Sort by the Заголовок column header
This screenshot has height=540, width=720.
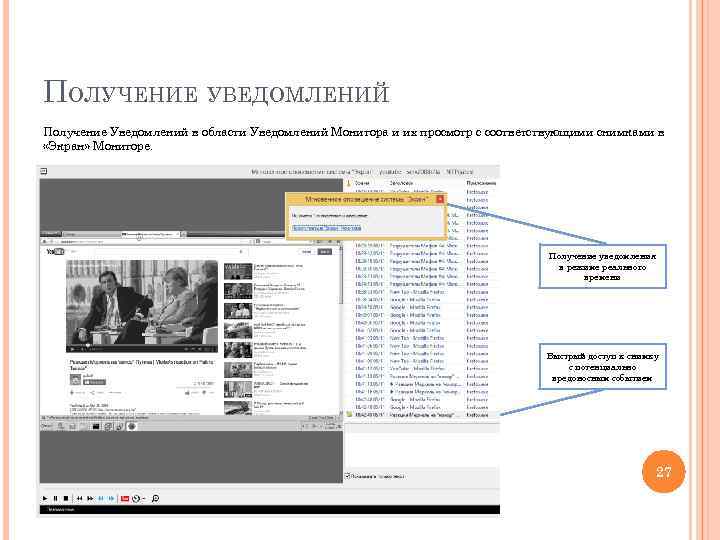(x=401, y=183)
